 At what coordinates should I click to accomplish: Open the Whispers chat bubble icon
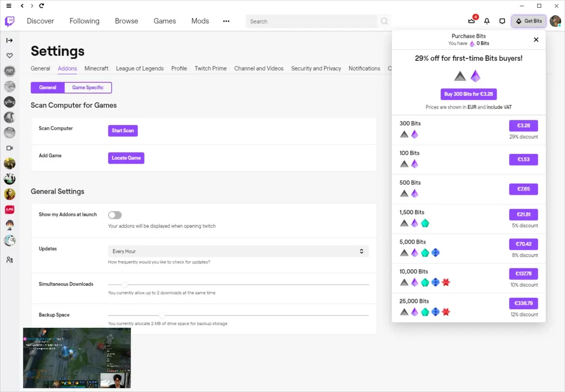[x=502, y=21]
